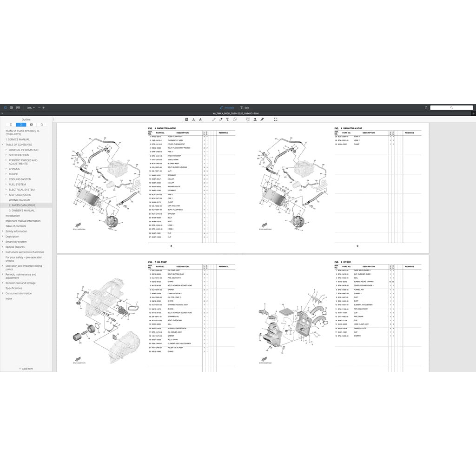Switch to Edit mode
The height and width of the screenshot is (476, 476).
coord(245,107)
